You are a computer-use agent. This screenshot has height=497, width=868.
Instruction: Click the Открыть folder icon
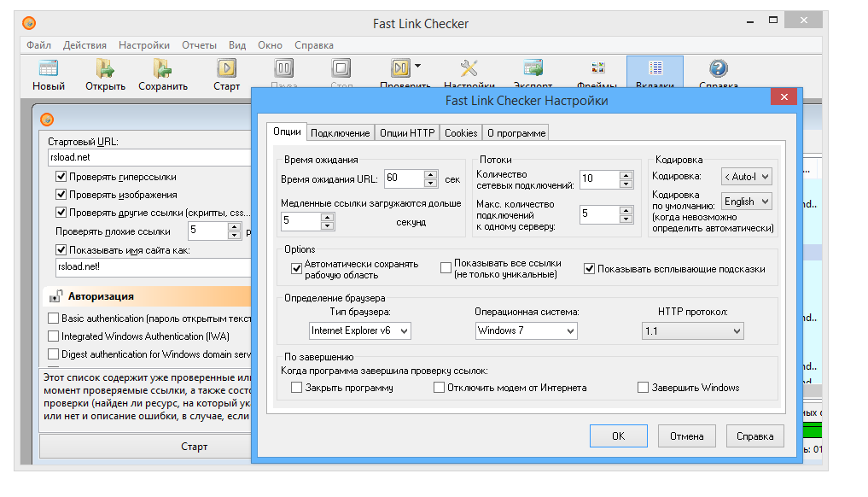point(105,68)
